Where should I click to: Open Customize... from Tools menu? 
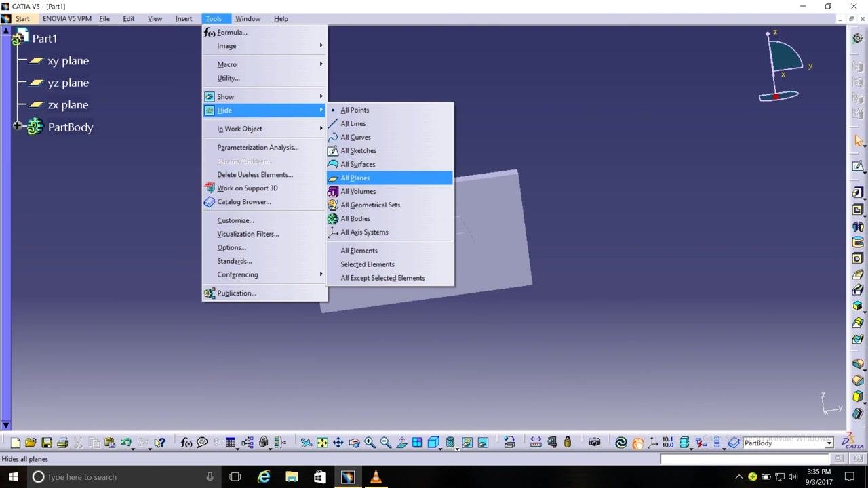tap(264, 220)
